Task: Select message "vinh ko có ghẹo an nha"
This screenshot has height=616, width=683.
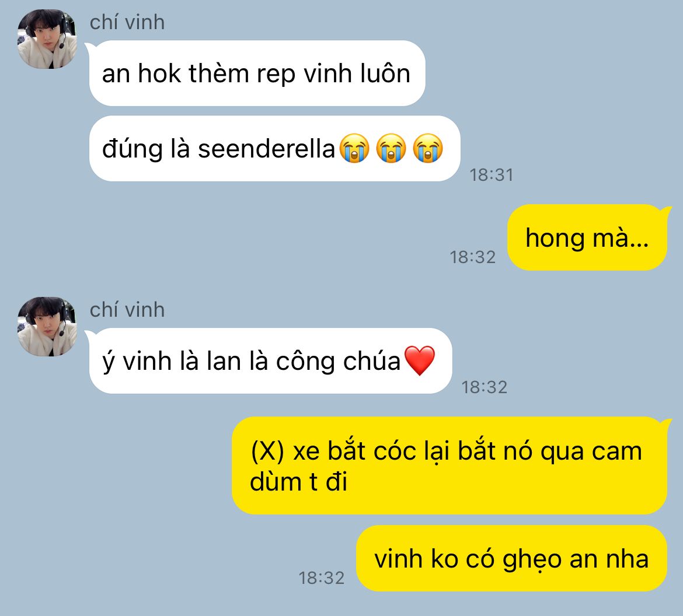Action: point(512,558)
